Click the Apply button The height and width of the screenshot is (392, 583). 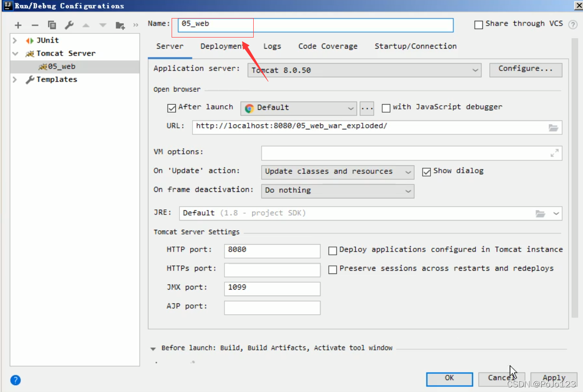tap(554, 379)
